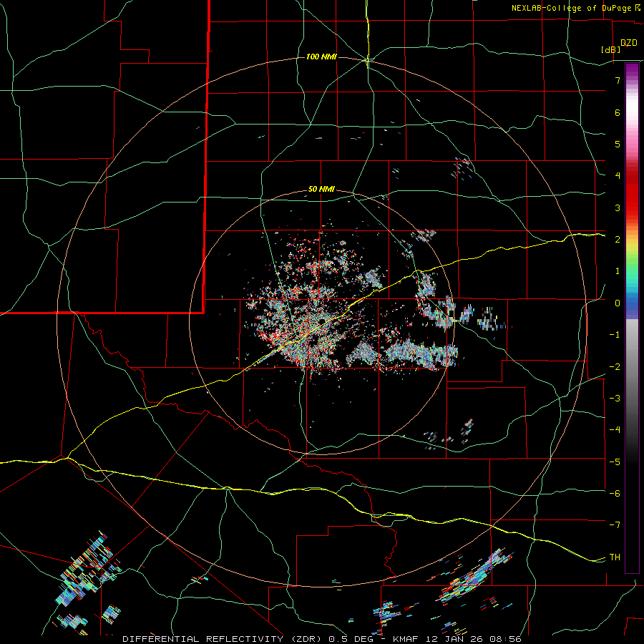Image resolution: width=644 pixels, height=644 pixels.
Task: Click the 3 value on the dB scale
Action: [618, 208]
